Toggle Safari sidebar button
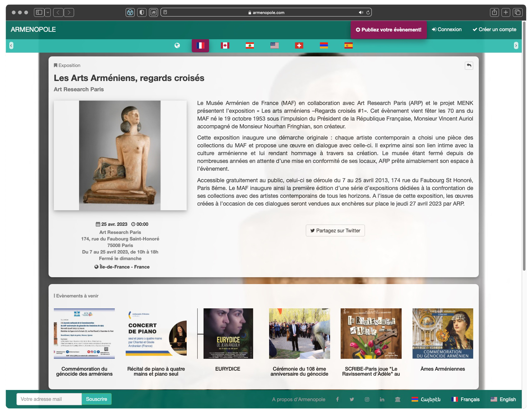This screenshot has height=413, width=532. point(39,12)
